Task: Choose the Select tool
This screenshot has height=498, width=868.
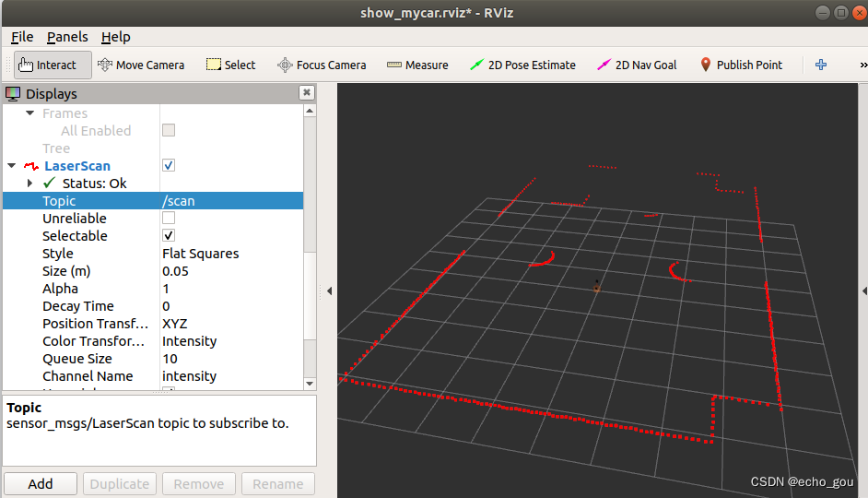Action: coord(230,65)
